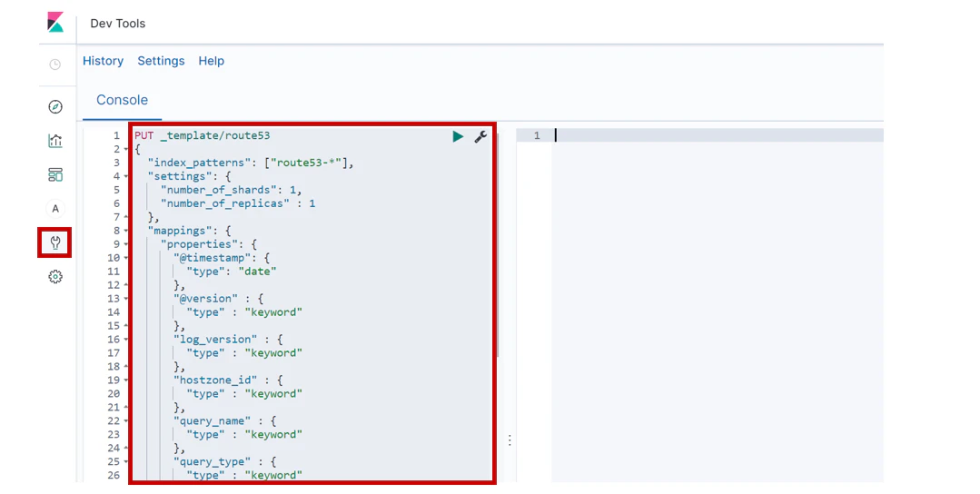Open recently viewed clock icon
This screenshot has width=980, height=494.
point(55,64)
